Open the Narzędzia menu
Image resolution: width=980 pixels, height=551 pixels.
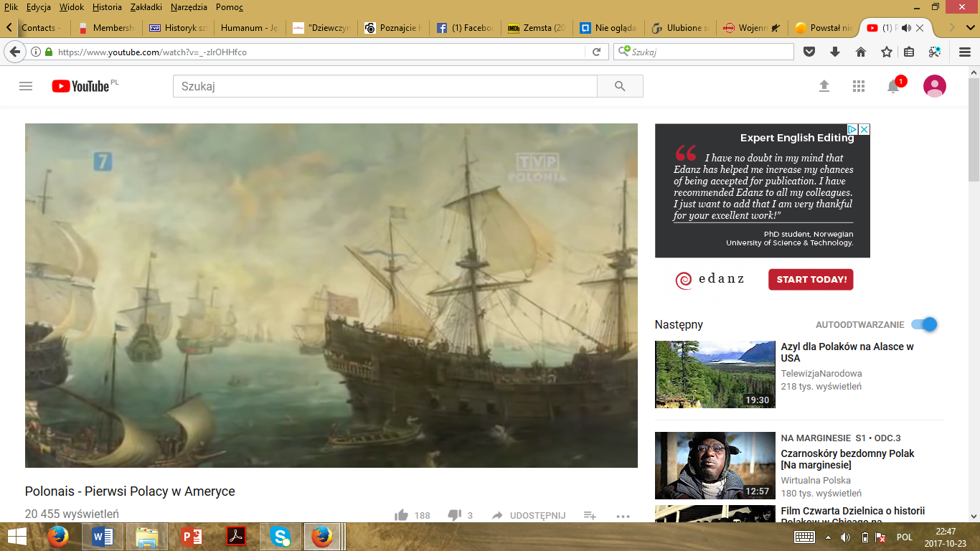pos(189,7)
